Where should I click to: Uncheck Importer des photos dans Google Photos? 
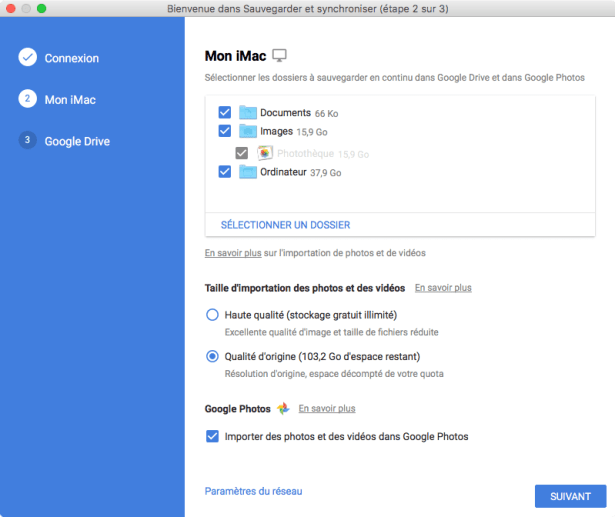(x=212, y=436)
